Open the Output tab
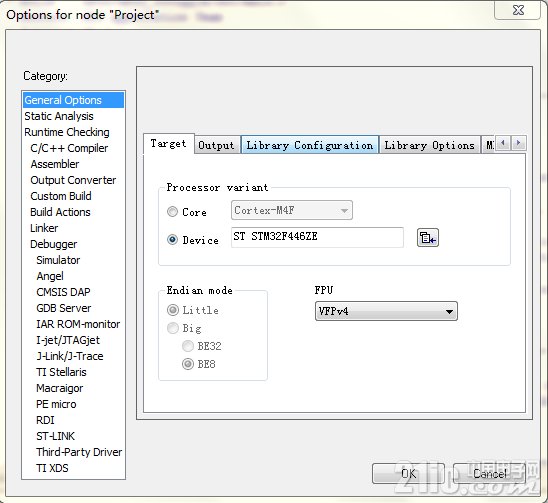548x503 pixels. (216, 145)
